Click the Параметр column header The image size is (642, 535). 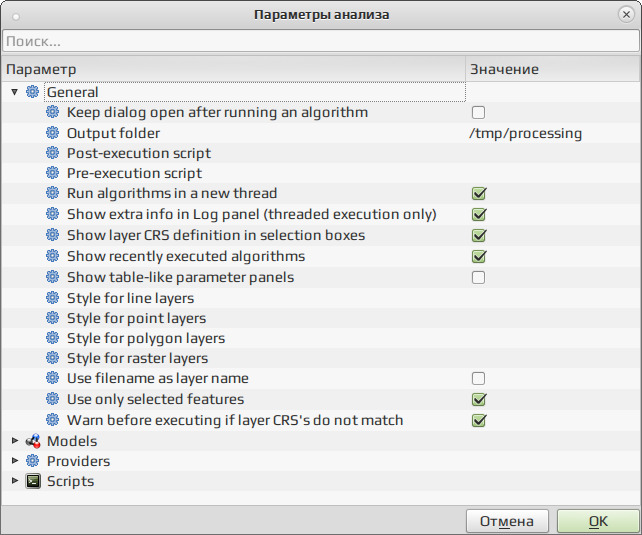click(x=233, y=69)
